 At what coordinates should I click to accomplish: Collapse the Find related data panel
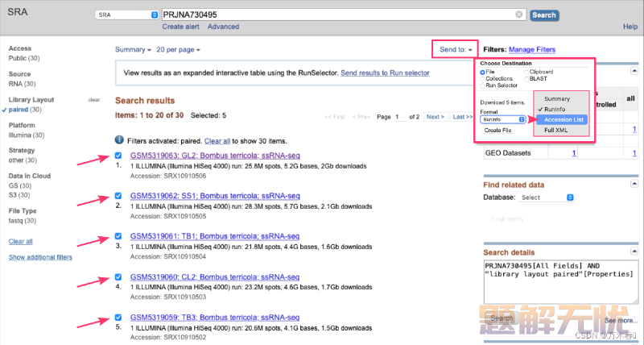(634, 184)
